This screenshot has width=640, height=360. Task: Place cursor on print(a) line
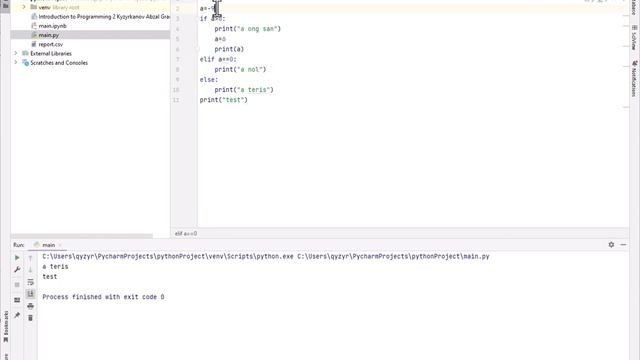(x=229, y=49)
